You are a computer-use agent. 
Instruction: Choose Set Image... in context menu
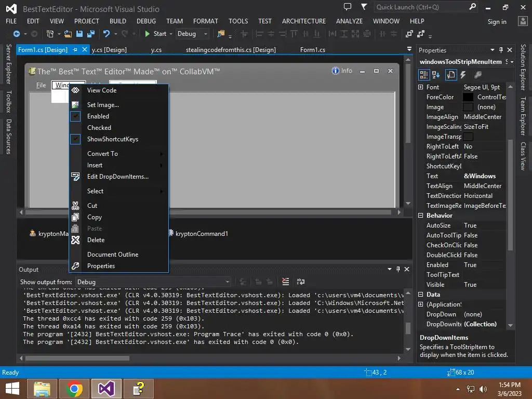(119, 105)
